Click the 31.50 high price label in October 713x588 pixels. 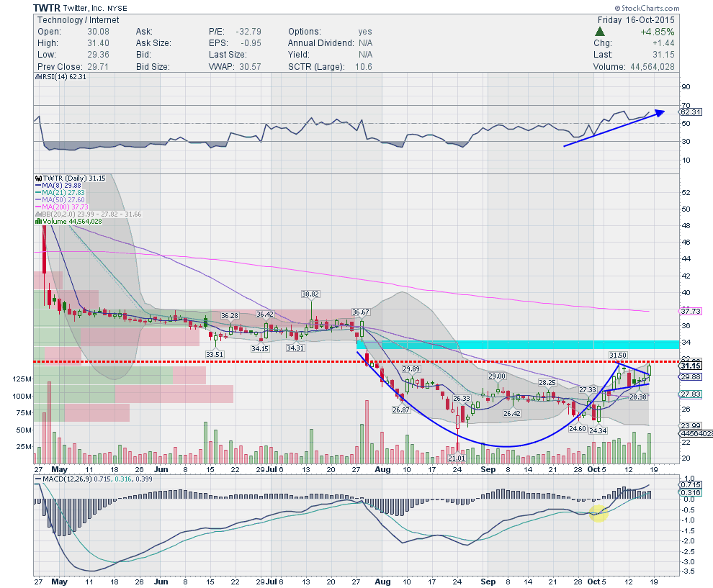pos(618,356)
